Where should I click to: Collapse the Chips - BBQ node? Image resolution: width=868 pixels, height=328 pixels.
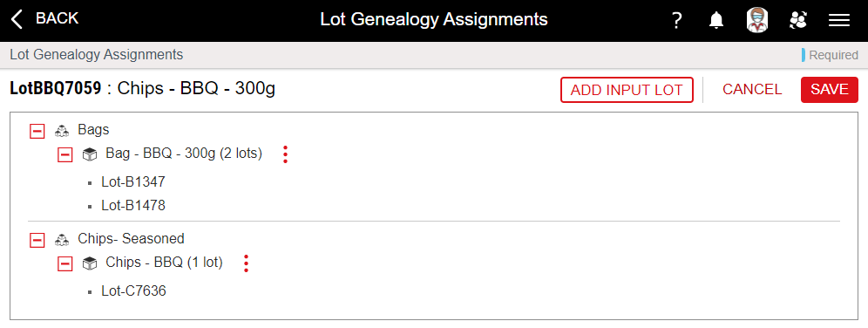[64, 264]
